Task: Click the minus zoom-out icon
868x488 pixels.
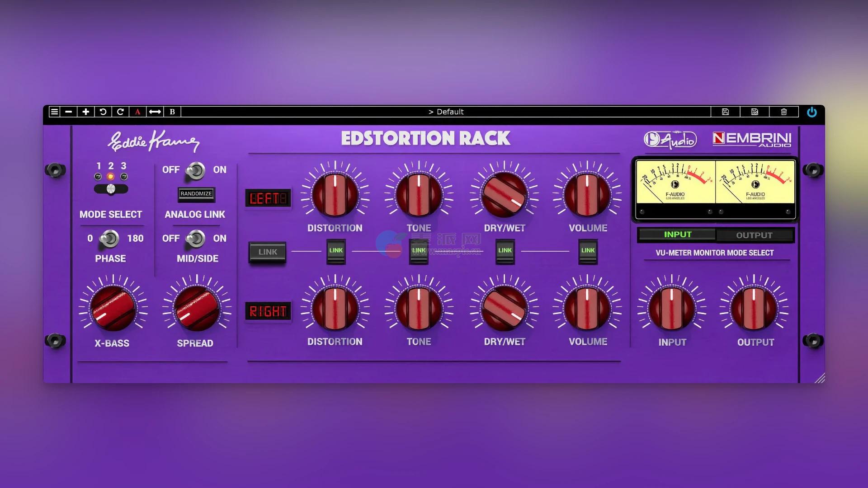Action: pyautogui.click(x=69, y=112)
